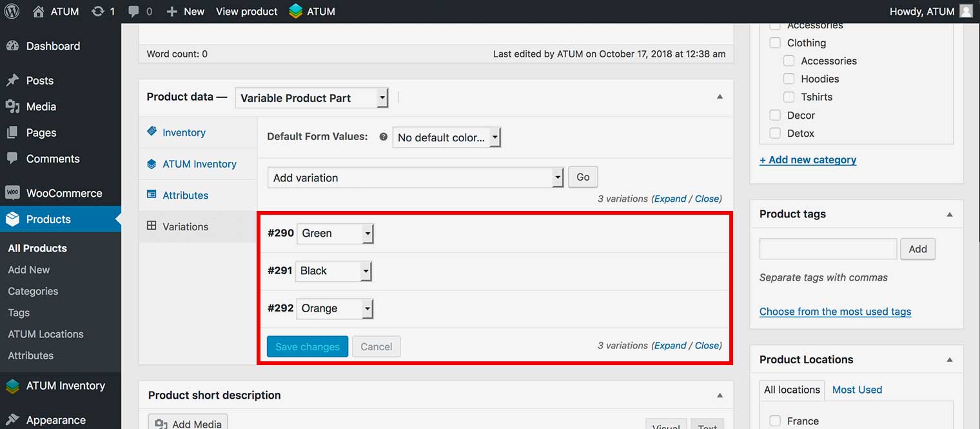
Task: Open the Variable Product Part type dropdown
Action: coord(311,98)
